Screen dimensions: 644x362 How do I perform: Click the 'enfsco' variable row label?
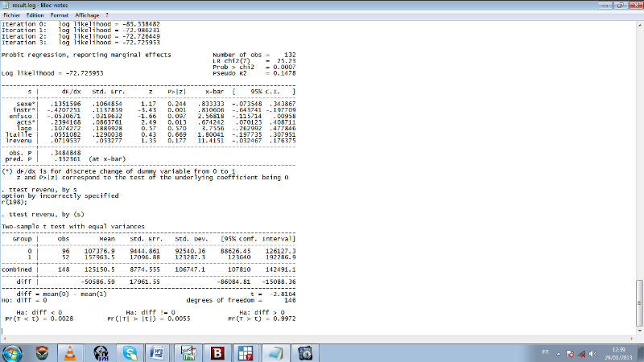point(21,116)
